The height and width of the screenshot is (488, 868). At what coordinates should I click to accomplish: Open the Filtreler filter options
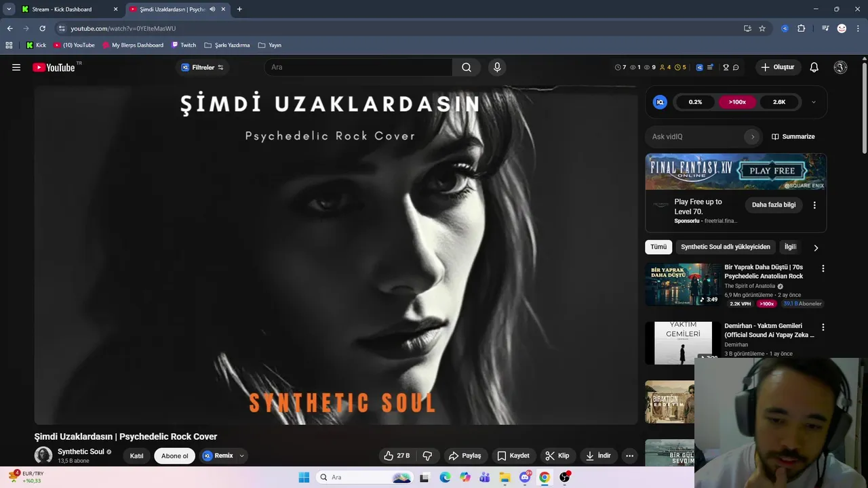click(x=203, y=67)
